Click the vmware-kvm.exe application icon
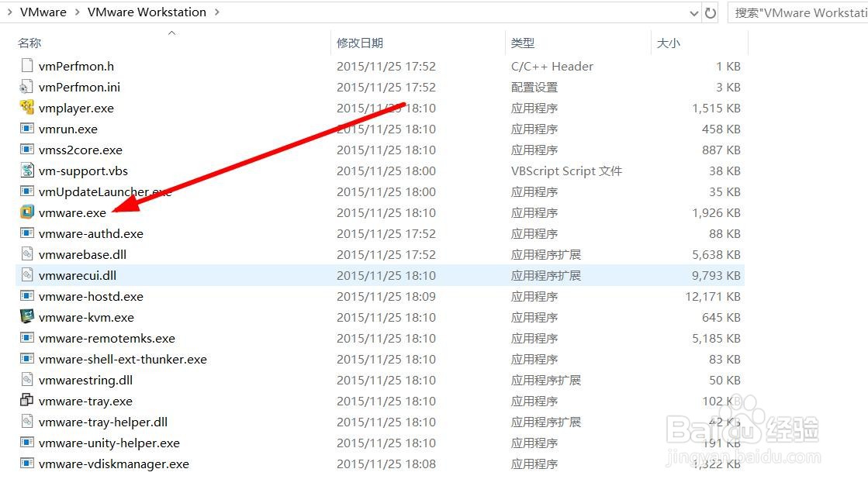The height and width of the screenshot is (486, 868). click(x=26, y=317)
